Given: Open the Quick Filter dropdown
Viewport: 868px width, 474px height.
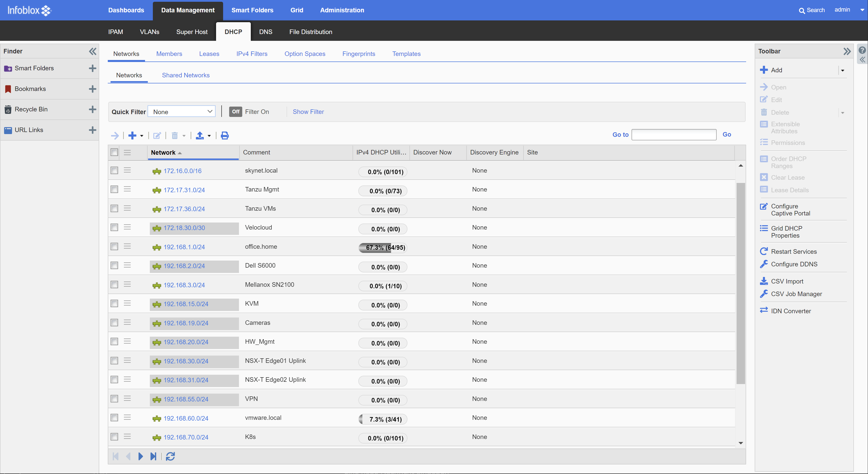Looking at the screenshot, I should pos(182,112).
